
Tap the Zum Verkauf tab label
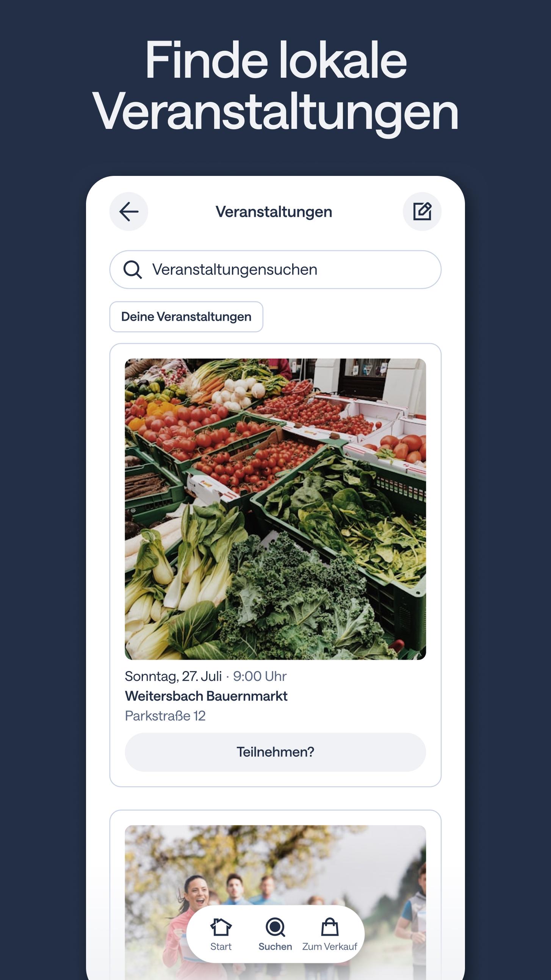point(330,947)
